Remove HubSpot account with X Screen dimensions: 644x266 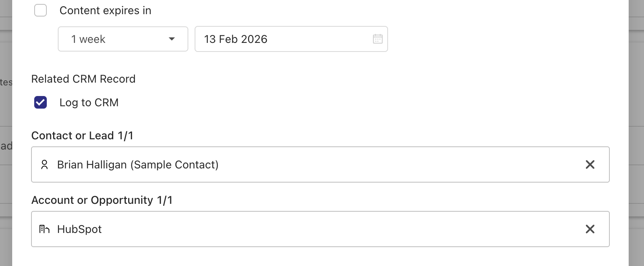[590, 229]
